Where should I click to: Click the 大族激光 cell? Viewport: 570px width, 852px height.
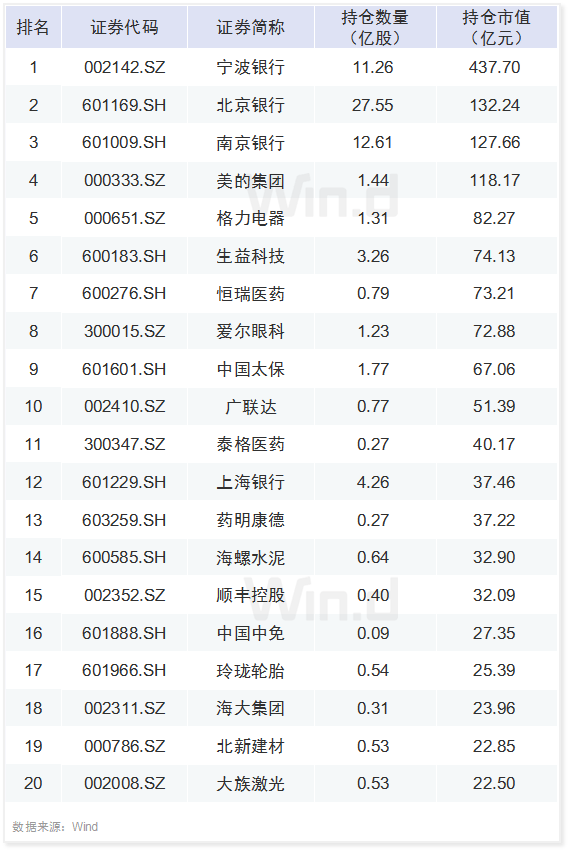coord(250,784)
